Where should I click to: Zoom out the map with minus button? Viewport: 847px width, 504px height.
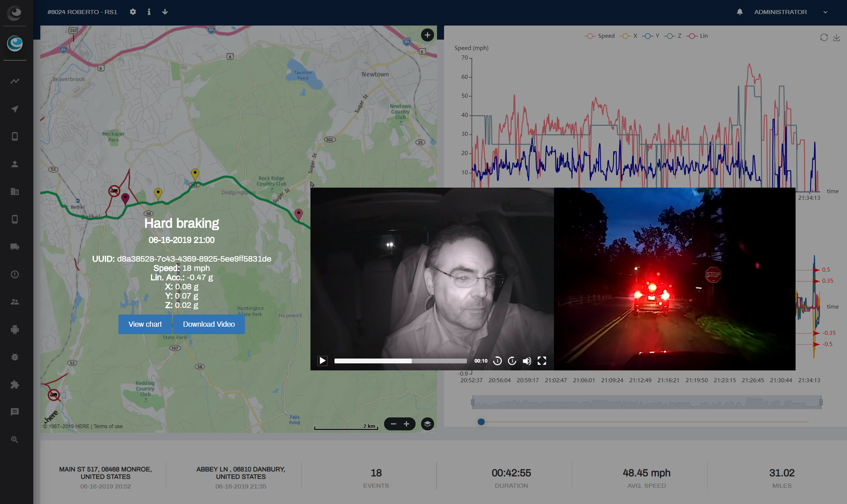click(x=393, y=424)
